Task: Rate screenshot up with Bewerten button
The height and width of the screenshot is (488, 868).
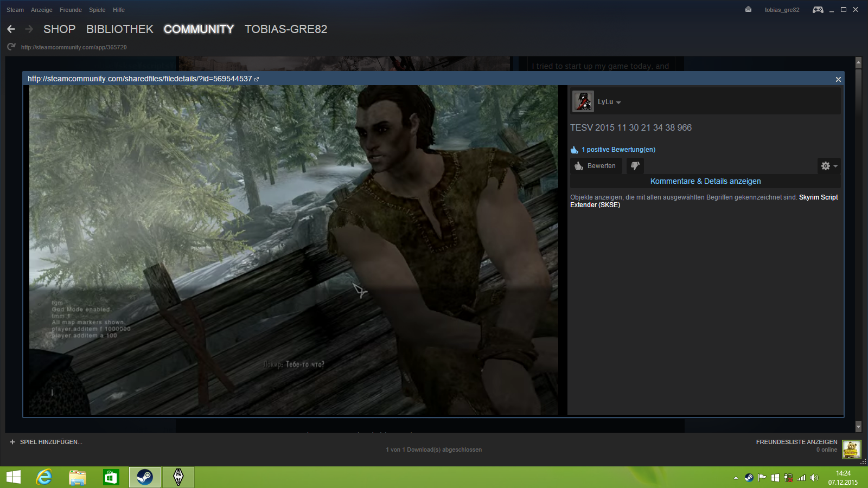Action: pyautogui.click(x=596, y=166)
